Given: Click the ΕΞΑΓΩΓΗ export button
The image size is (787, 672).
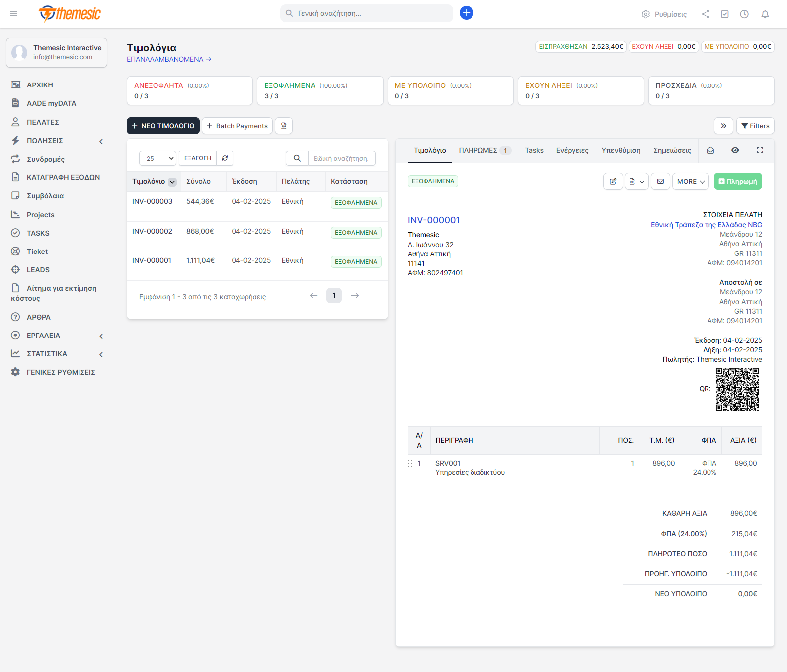Looking at the screenshot, I should click(198, 158).
